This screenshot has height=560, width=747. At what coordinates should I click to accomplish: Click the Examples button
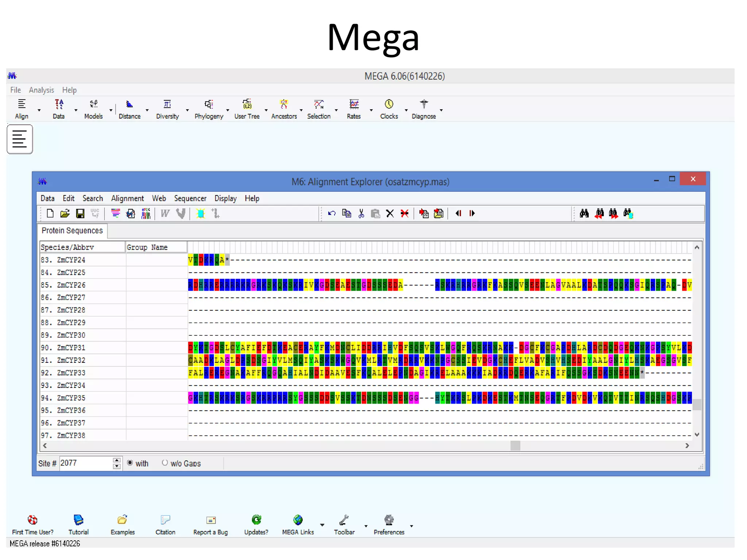pos(123,525)
